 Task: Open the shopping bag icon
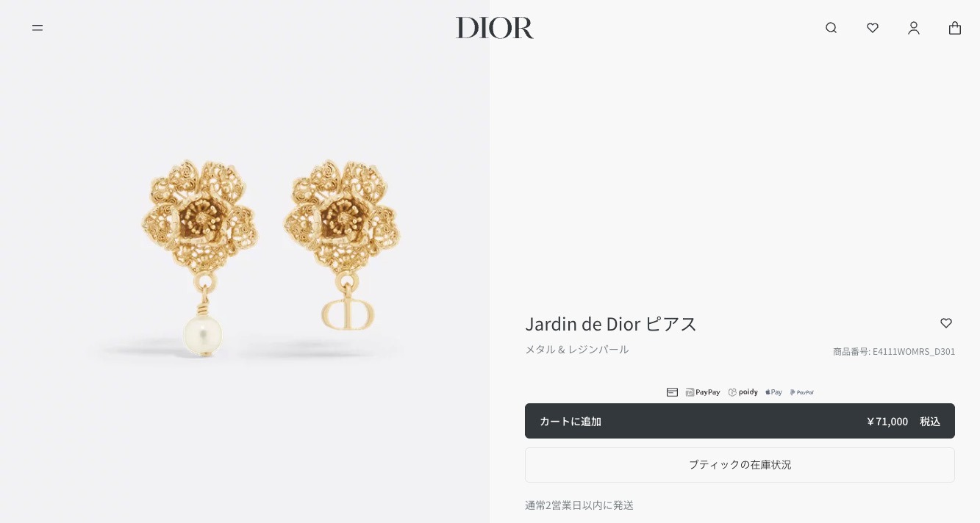[x=955, y=28]
